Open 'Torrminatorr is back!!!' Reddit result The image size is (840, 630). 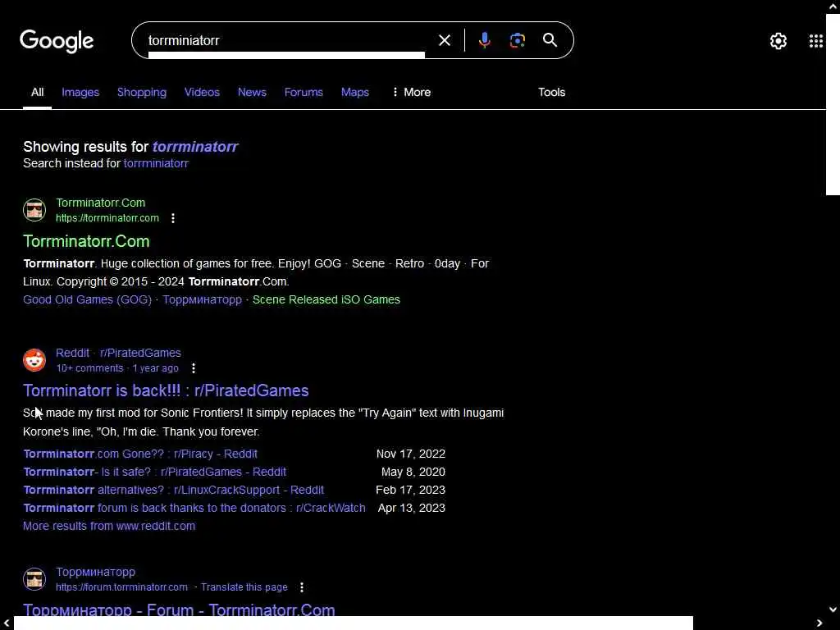pyautogui.click(x=166, y=390)
